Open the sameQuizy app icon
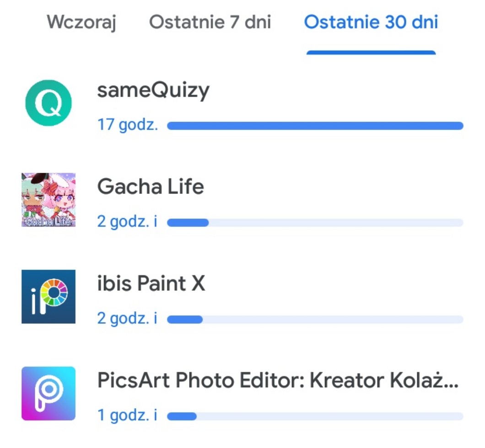 [x=48, y=103]
